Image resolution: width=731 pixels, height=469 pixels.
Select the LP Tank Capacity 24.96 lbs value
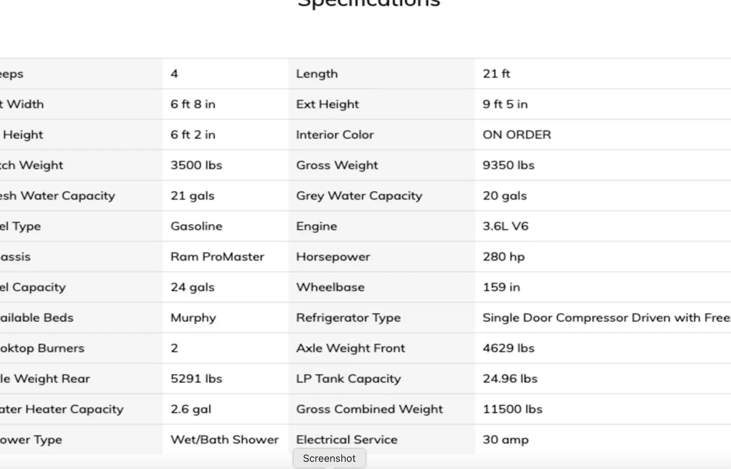click(x=510, y=379)
